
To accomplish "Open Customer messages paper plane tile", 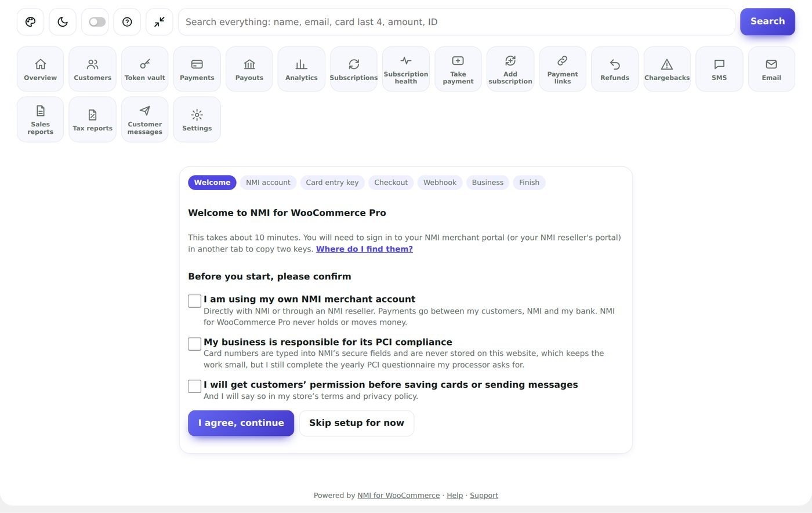I will [145, 119].
